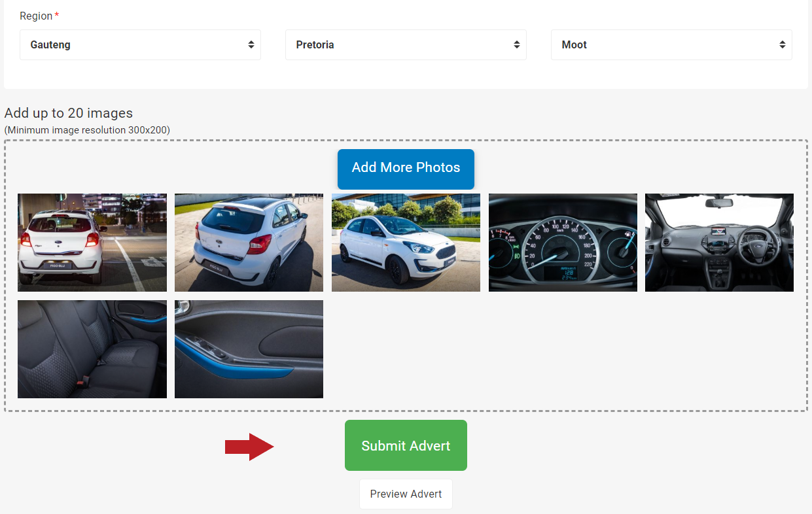Open the Preview Advert link
Screen dimensions: 812x514
[406, 494]
